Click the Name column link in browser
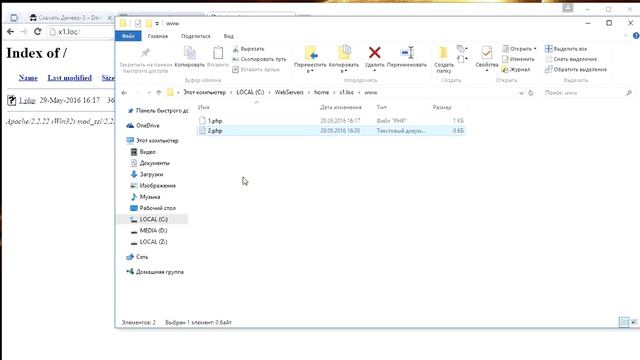 point(28,78)
